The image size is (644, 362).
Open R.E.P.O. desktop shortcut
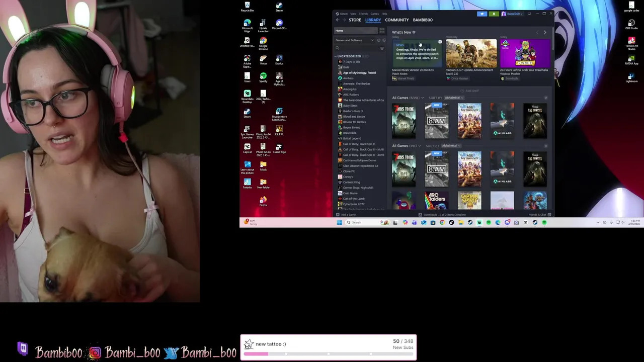279,131
